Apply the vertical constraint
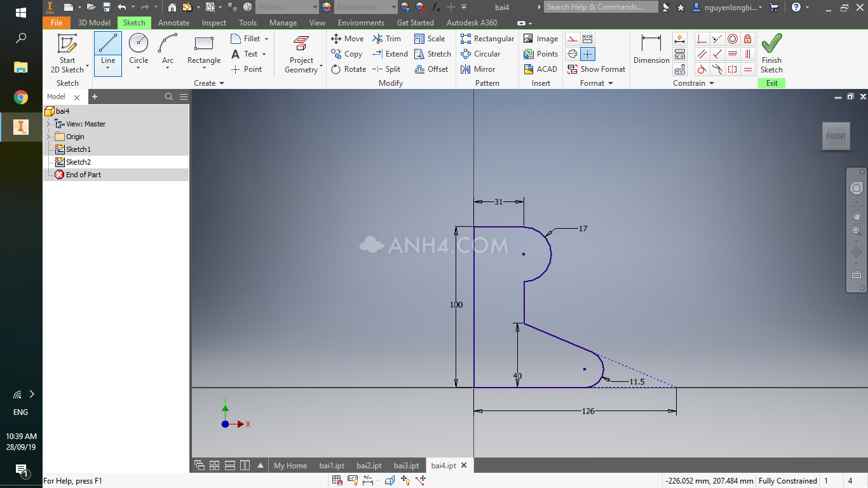 click(x=747, y=54)
